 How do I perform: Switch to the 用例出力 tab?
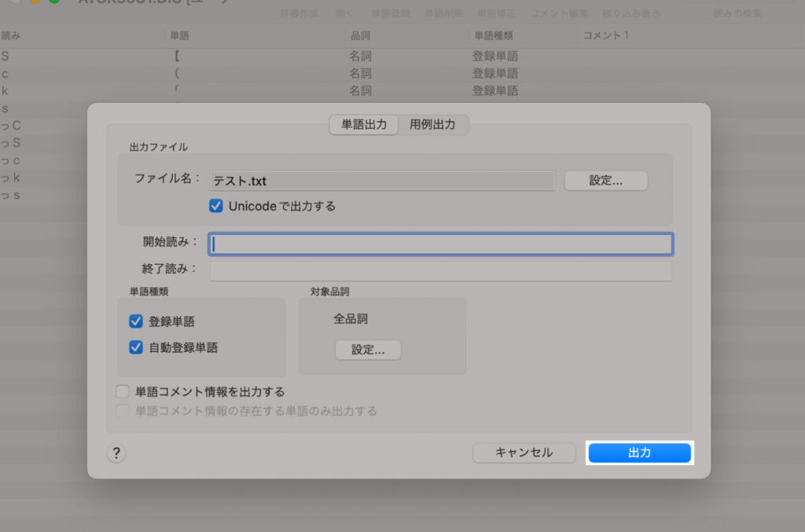pos(432,125)
